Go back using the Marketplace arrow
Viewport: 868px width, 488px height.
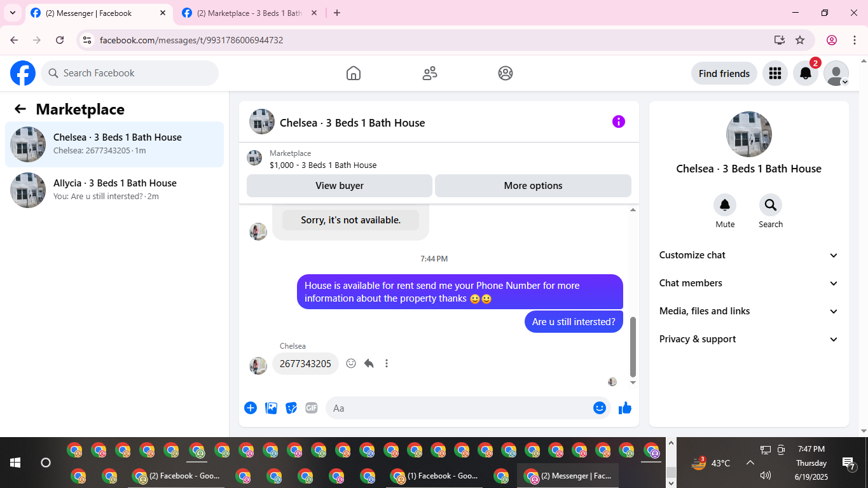[x=20, y=109]
